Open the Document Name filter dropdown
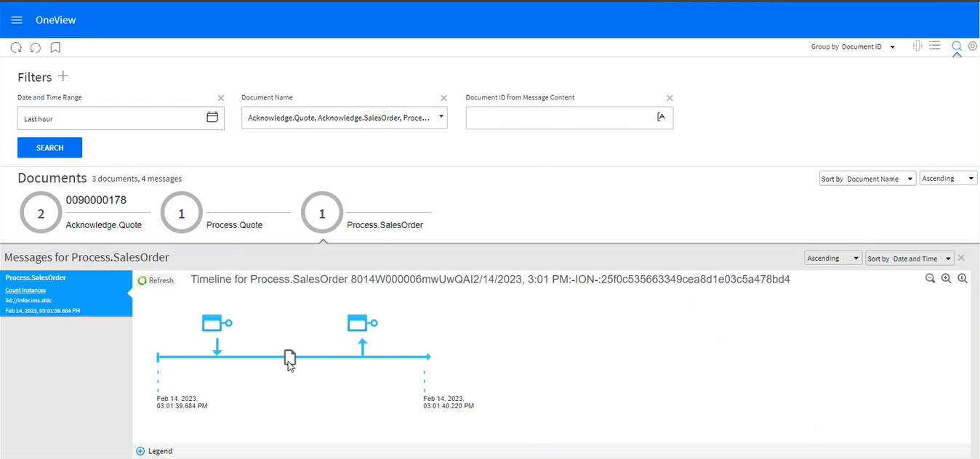Screen dimensions: 980x459 tap(440, 117)
